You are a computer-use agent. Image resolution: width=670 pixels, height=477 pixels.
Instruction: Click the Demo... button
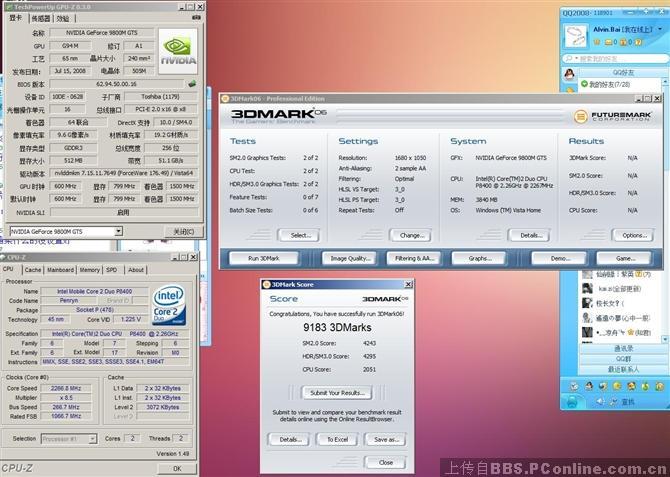tap(558, 259)
